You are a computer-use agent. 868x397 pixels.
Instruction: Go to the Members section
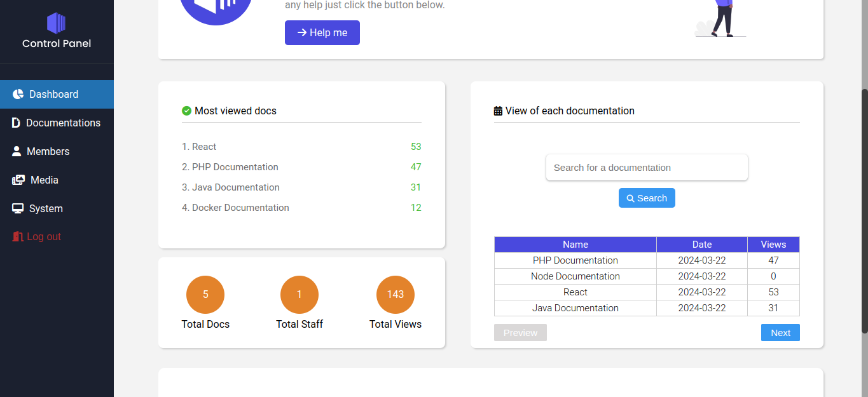pos(57,151)
